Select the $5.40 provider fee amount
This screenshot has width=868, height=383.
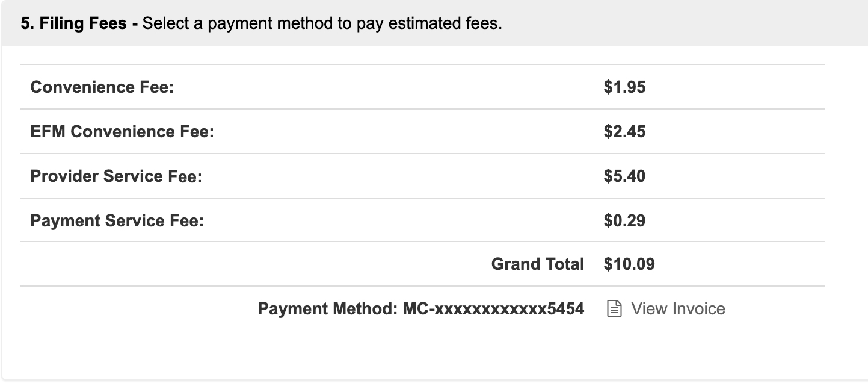[x=624, y=176]
